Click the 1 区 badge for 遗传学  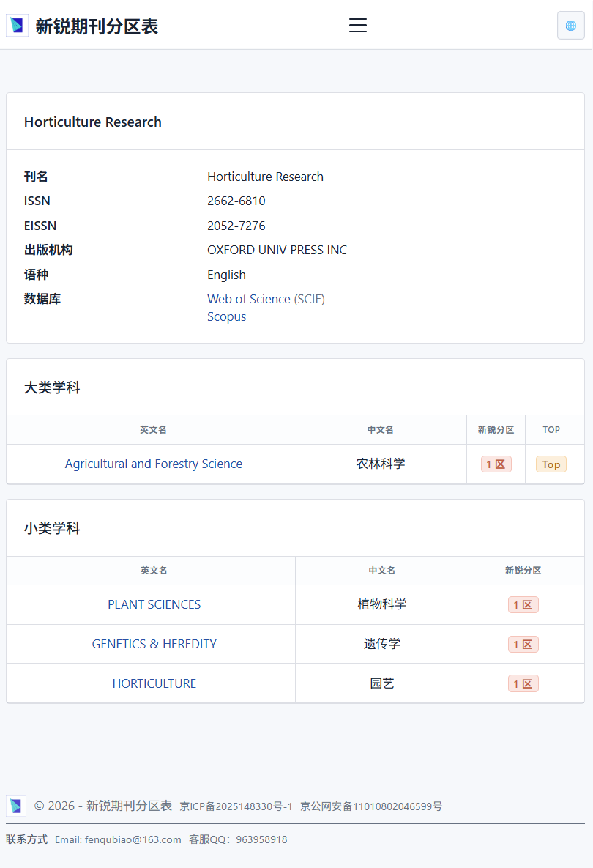(523, 645)
